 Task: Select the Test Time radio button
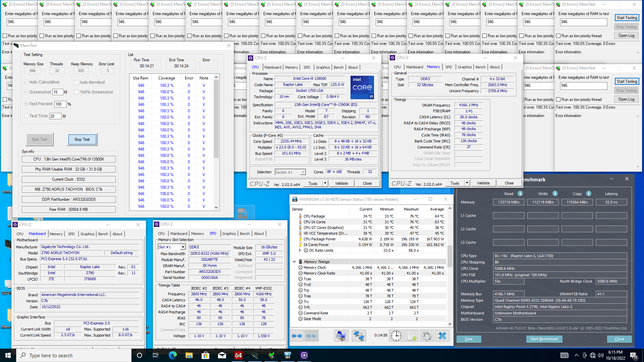coord(26,116)
